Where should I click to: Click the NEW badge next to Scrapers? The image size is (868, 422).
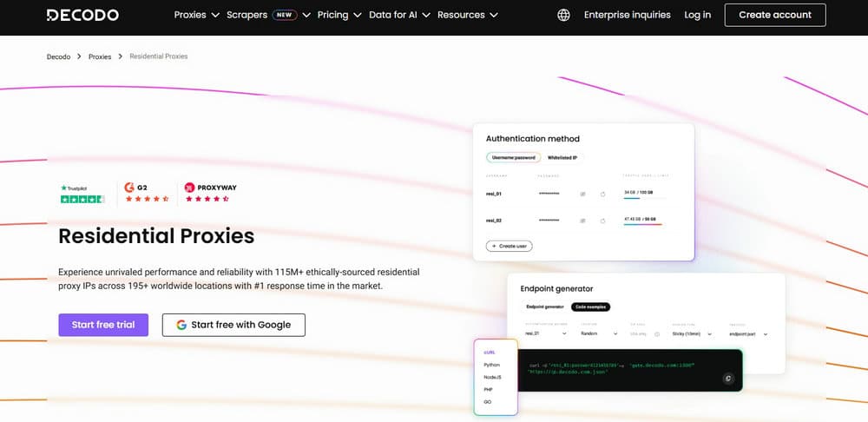pos(285,15)
